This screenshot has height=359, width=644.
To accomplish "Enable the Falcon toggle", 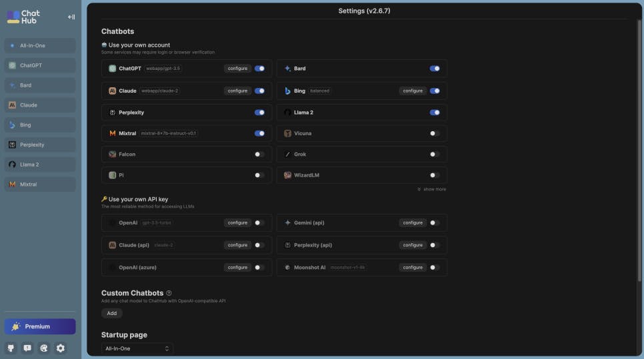I will click(259, 155).
